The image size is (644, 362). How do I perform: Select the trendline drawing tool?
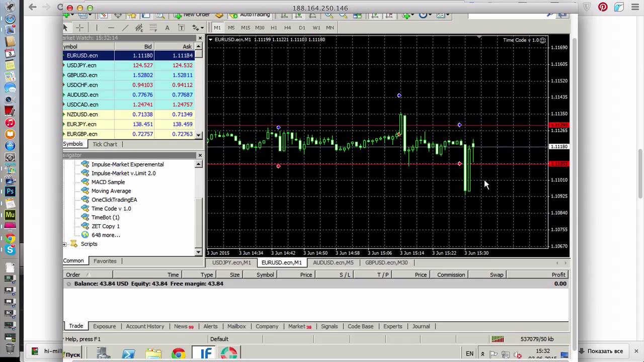tap(125, 28)
